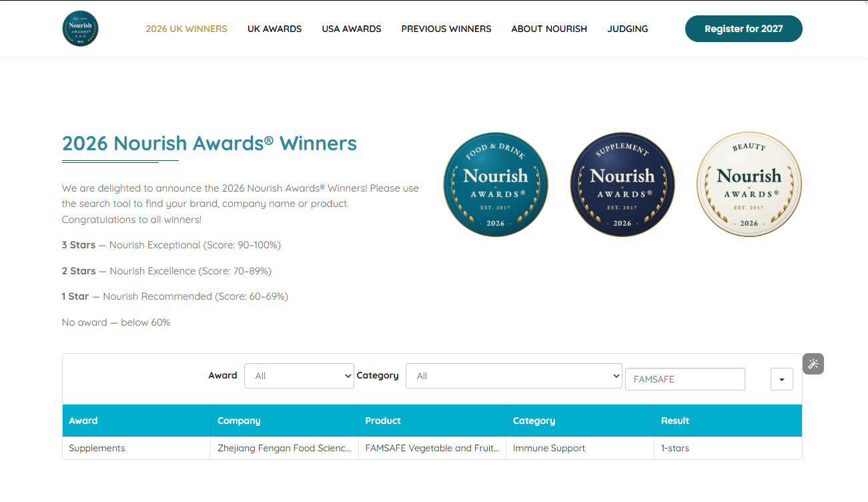The image size is (868, 502).
Task: Click the search field containing FAMSAFE
Action: 685,379
